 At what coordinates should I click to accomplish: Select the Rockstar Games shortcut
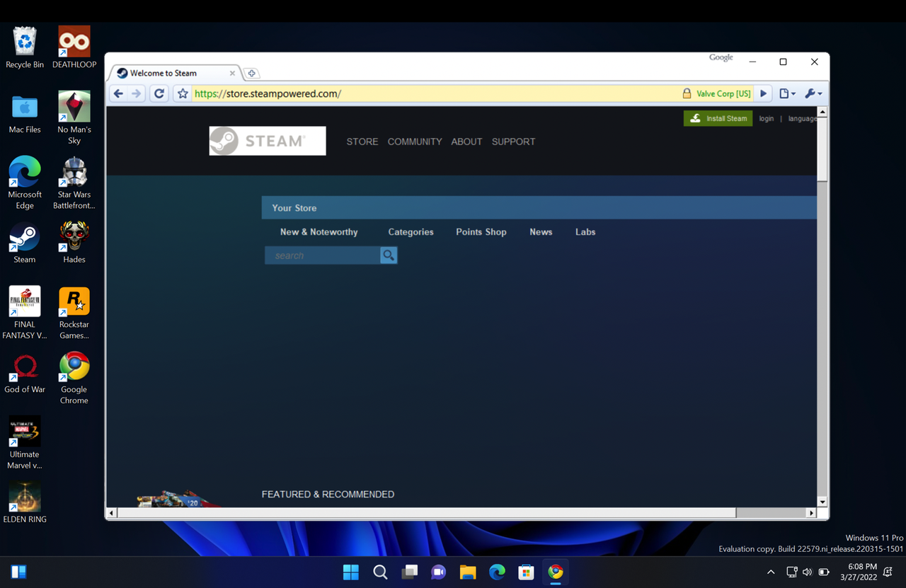click(x=74, y=313)
